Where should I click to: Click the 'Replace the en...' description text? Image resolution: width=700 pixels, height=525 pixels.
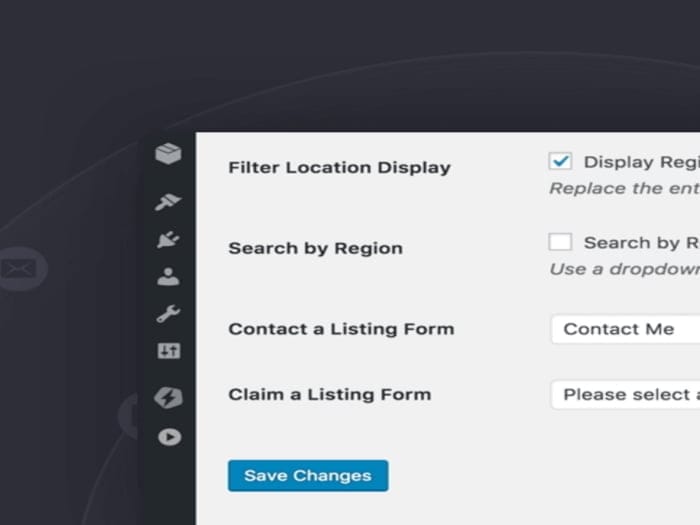pos(624,188)
